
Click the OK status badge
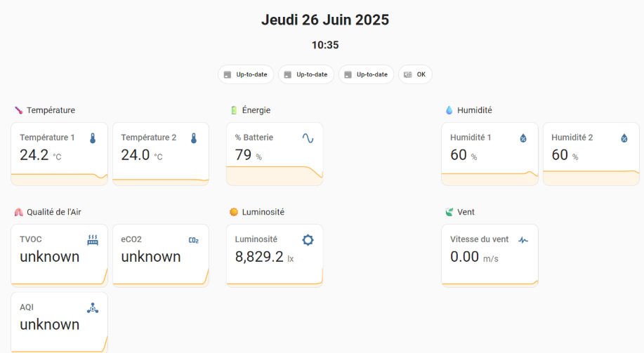click(415, 74)
